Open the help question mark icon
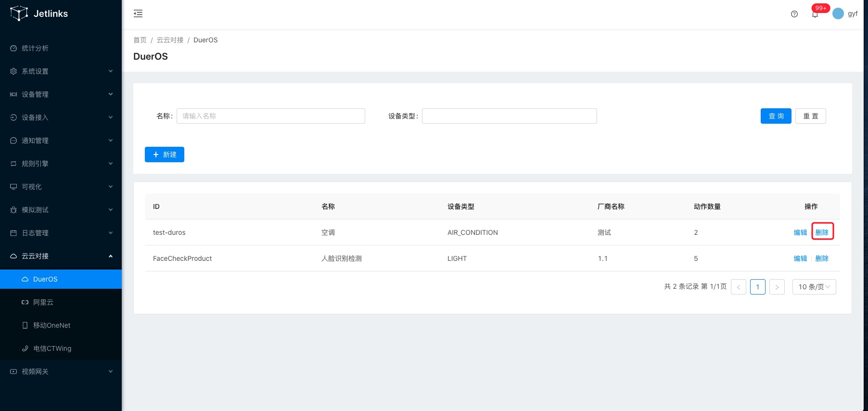This screenshot has width=868, height=411. tap(794, 14)
